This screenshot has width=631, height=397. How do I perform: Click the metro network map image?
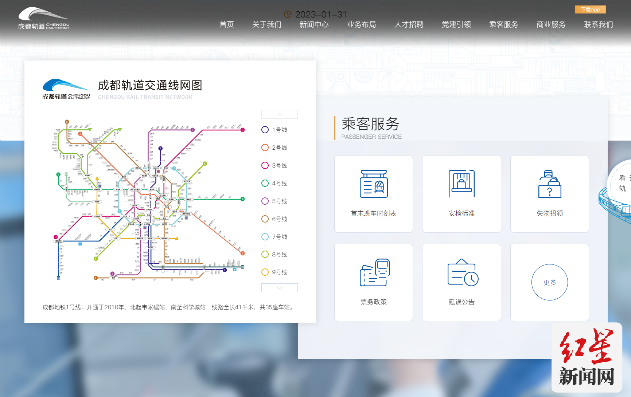(149, 200)
